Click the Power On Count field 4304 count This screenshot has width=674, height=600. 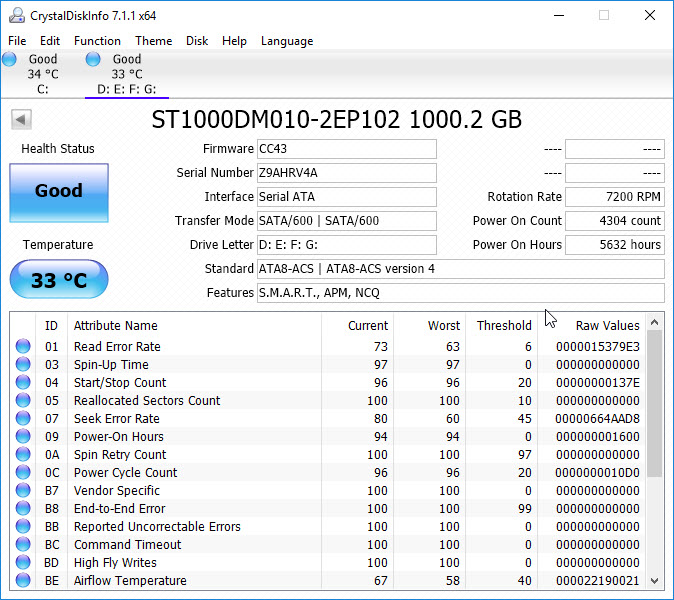coord(615,221)
